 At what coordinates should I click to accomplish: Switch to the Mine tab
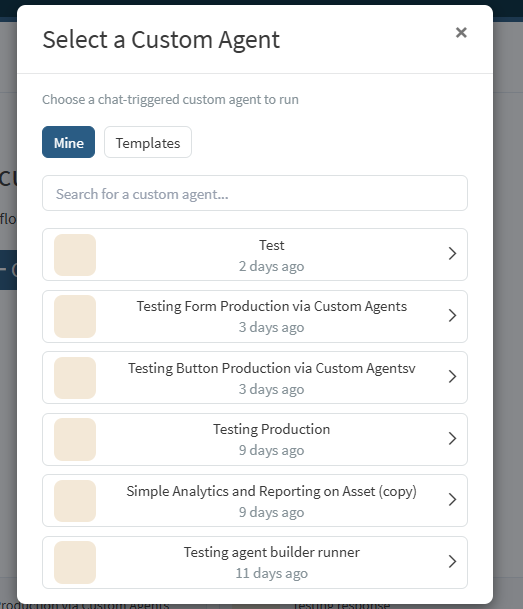click(68, 142)
